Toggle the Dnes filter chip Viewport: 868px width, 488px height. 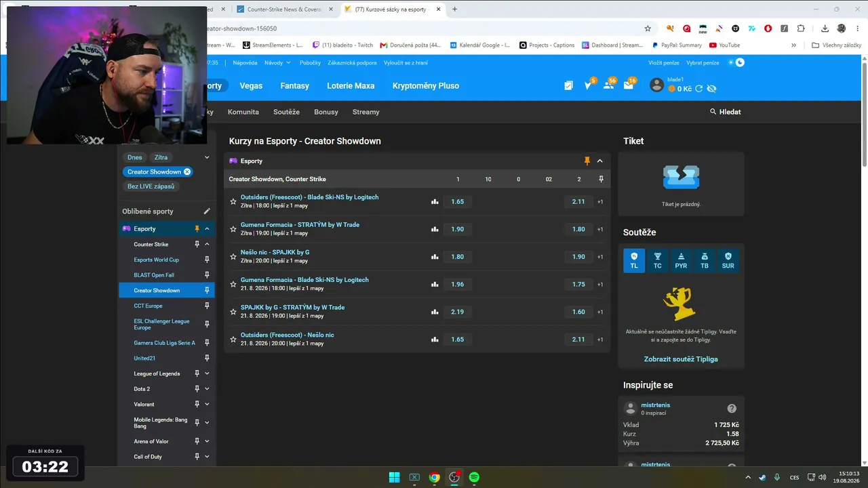(135, 157)
